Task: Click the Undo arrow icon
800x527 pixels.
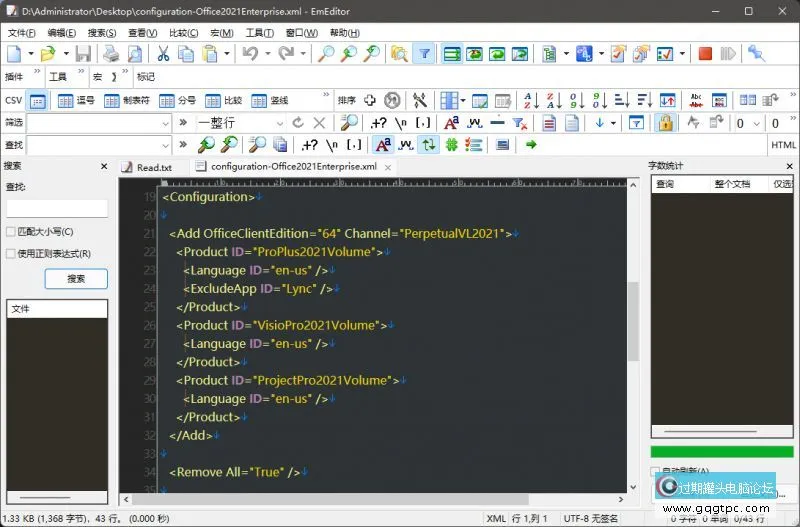Action: [249, 54]
